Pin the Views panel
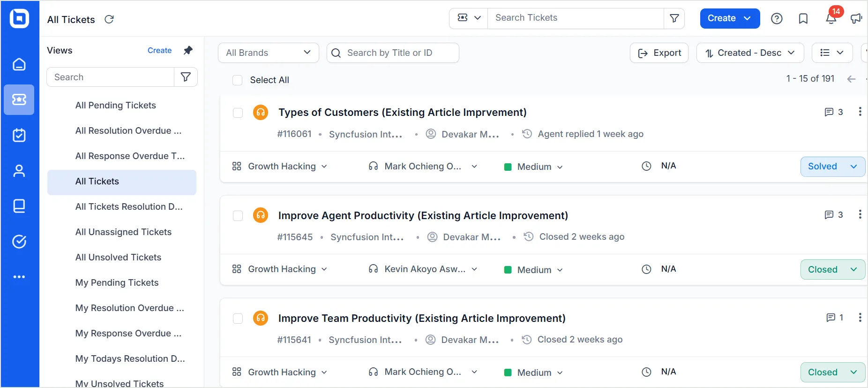Image resolution: width=868 pixels, height=388 pixels. [188, 50]
